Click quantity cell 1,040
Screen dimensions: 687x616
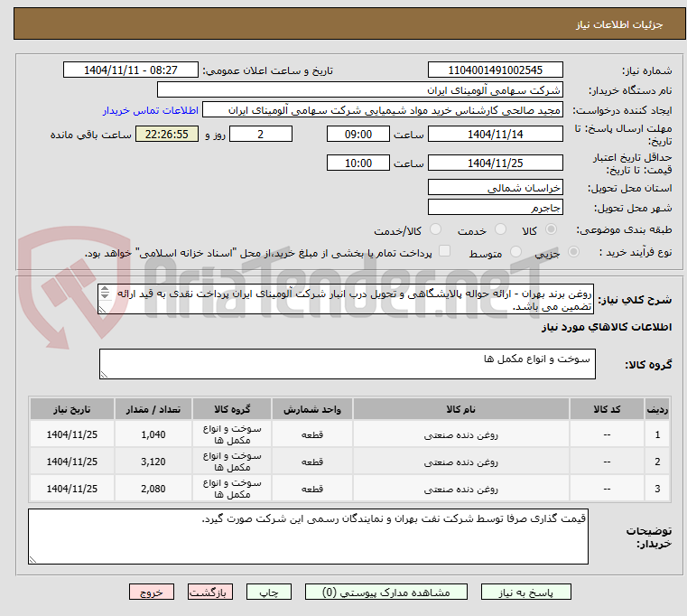tap(153, 434)
